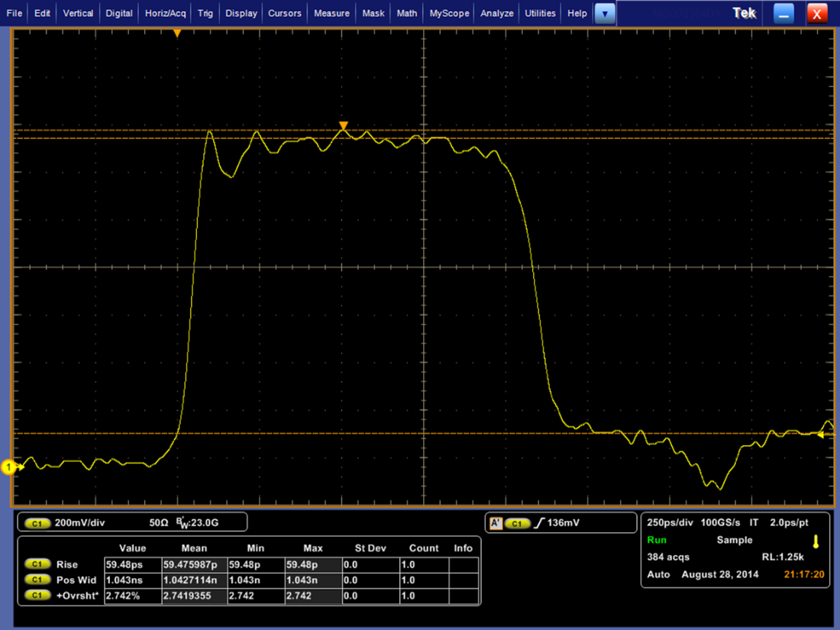Select the Rise measurement label
Viewport: 840px width, 630px height.
point(67,564)
